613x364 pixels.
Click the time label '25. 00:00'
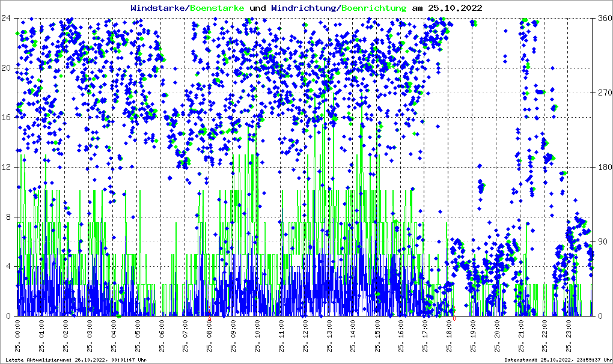[x=18, y=336]
